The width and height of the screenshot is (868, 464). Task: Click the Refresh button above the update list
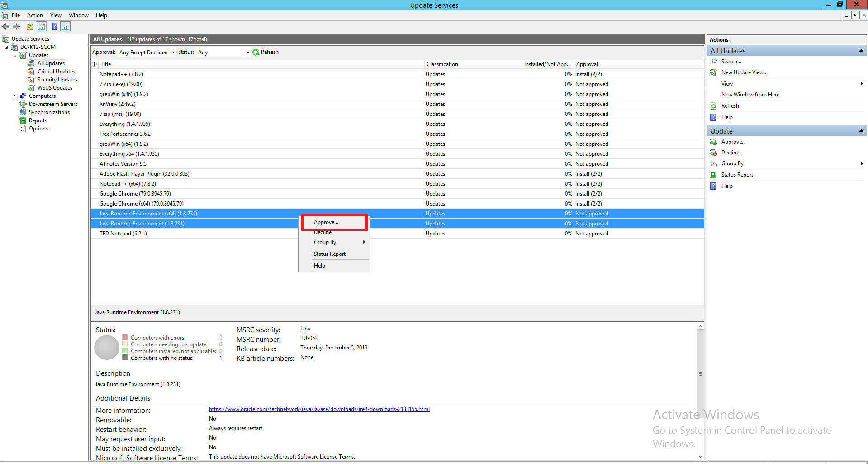[266, 52]
